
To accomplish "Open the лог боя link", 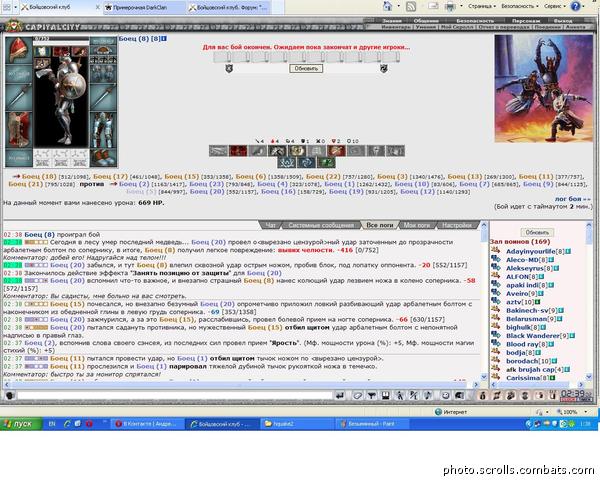I will pos(573,199).
